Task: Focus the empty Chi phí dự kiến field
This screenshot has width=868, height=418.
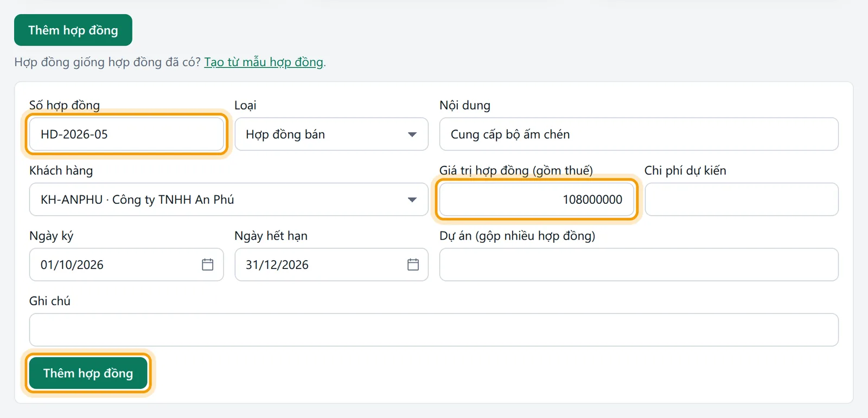Action: click(x=742, y=200)
